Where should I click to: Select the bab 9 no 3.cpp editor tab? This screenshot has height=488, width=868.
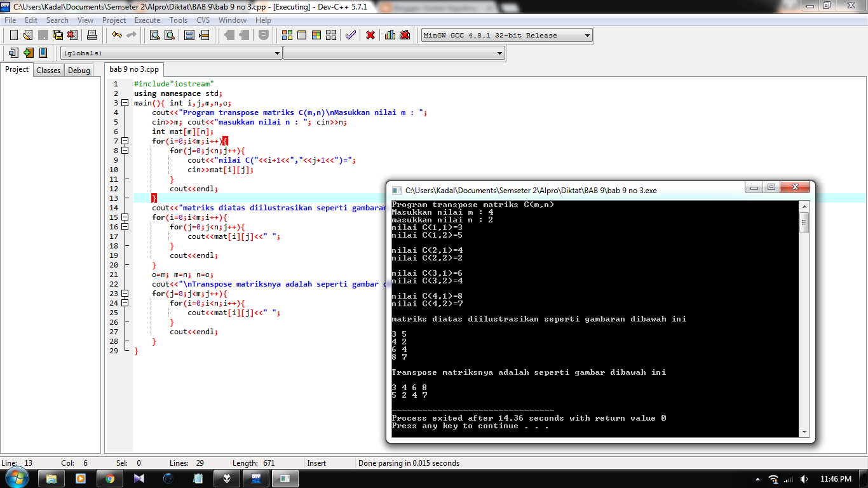point(134,69)
